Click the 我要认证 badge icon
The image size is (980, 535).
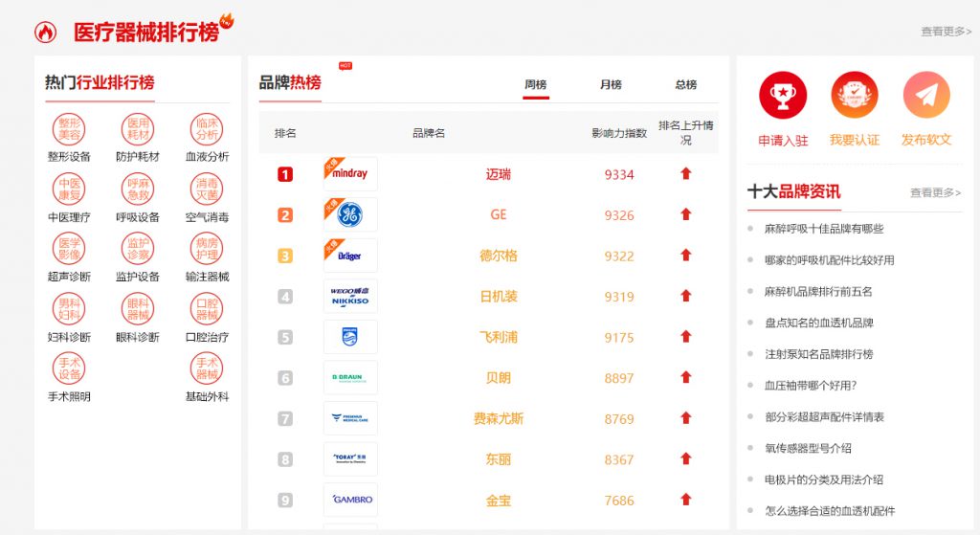point(855,95)
